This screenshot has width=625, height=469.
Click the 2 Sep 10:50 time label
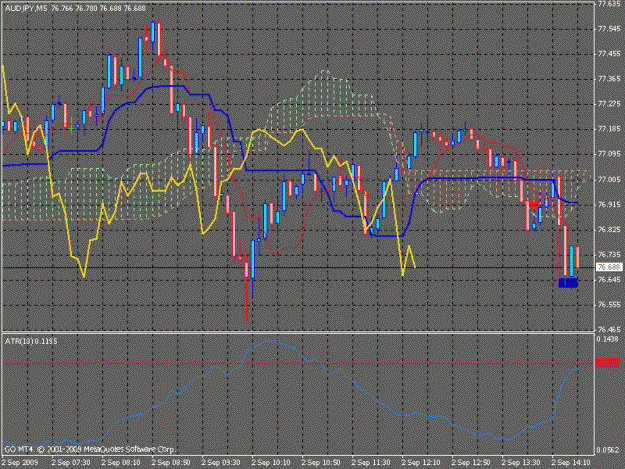320,463
